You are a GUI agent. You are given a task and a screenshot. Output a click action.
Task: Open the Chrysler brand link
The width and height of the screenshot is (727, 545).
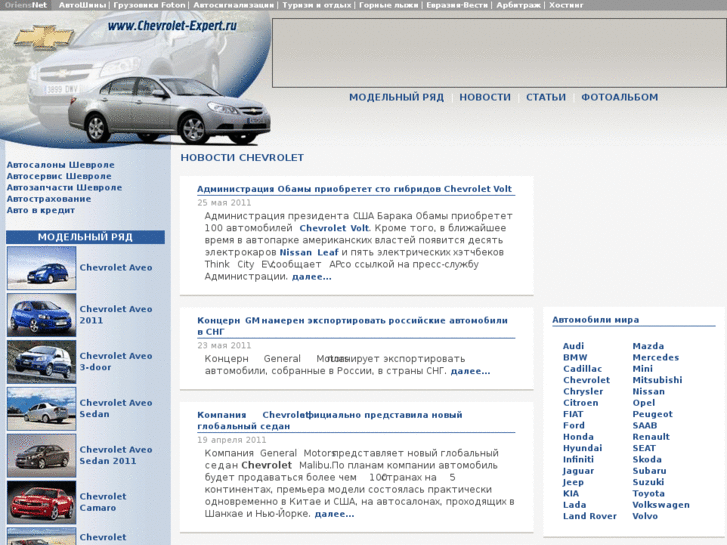point(583,391)
